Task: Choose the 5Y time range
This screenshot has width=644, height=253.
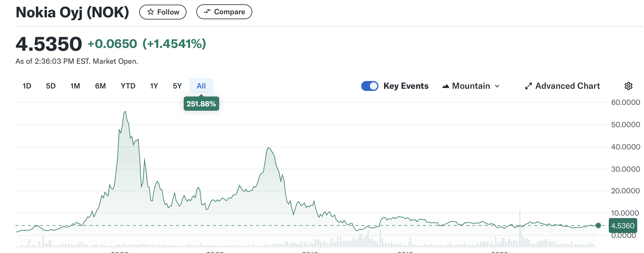Action: point(177,86)
